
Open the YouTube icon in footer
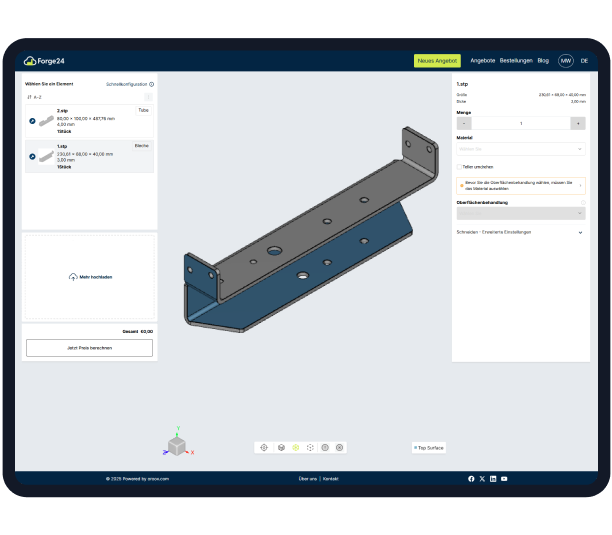(x=504, y=479)
